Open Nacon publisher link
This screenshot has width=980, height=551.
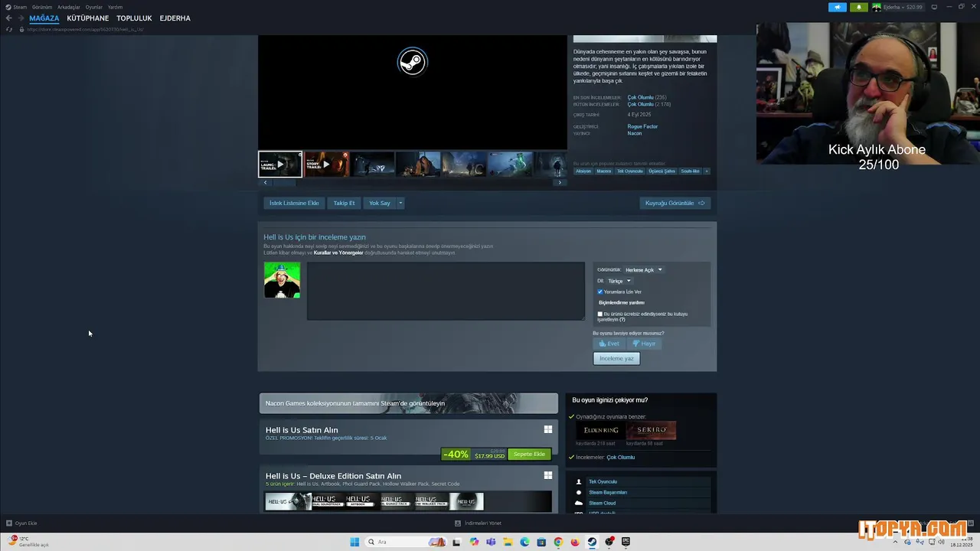pos(635,133)
